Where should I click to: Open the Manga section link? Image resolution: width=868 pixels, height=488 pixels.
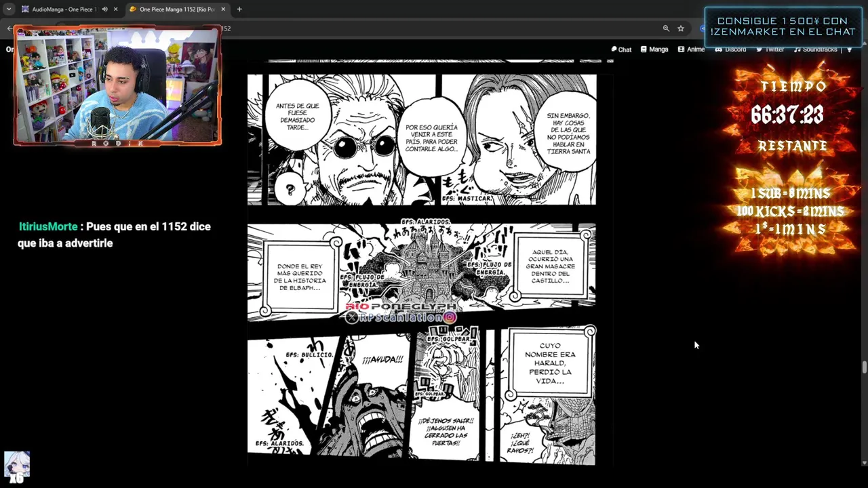tap(654, 49)
